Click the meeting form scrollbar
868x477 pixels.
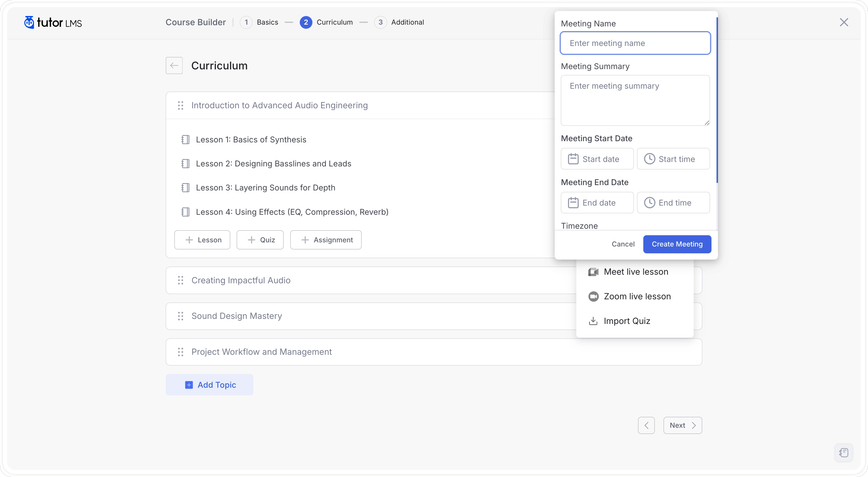click(717, 101)
